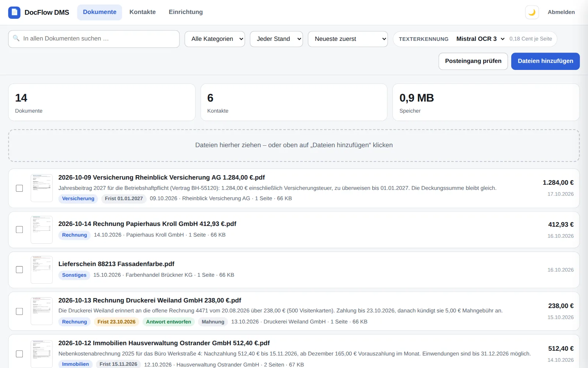Tick checkbox for Lieferschein 88213 Fassadenfarbe
Screen dimensions: 588x368
tap(19, 270)
